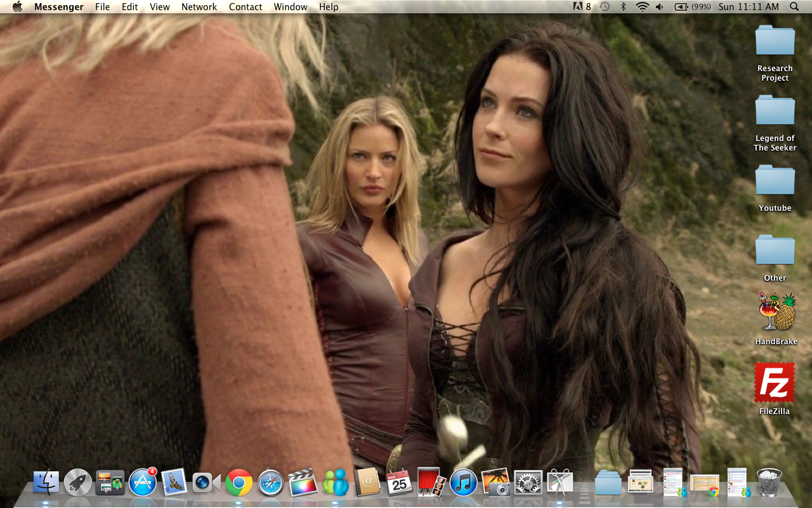The image size is (812, 508).
Task: Open the Contact menu
Action: click(246, 7)
